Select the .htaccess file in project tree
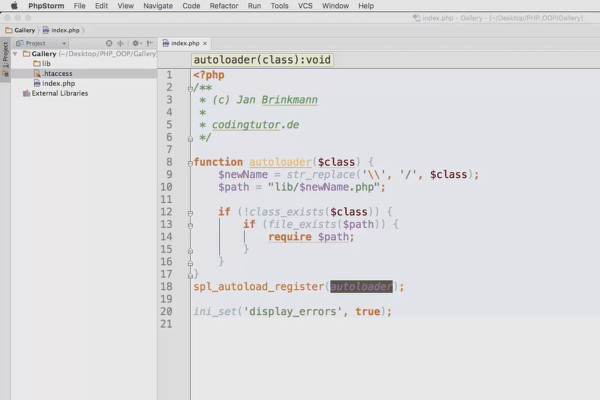600x400 pixels. pos(57,73)
